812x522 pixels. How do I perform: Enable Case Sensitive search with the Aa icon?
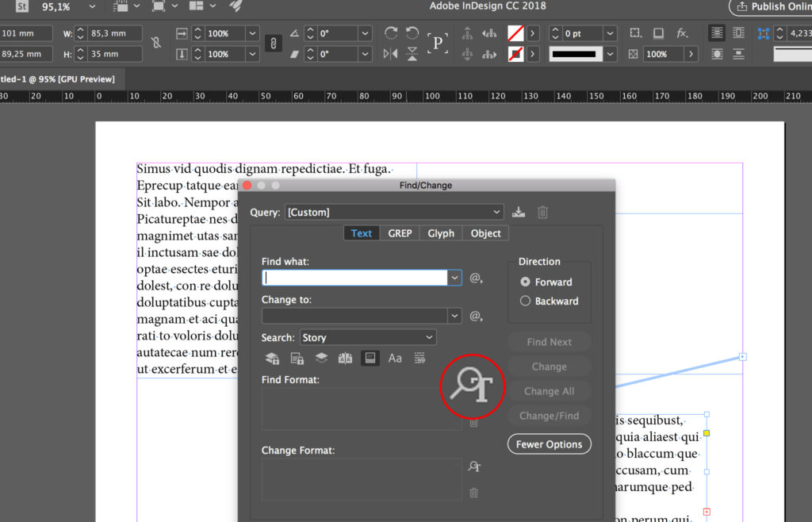click(x=395, y=358)
